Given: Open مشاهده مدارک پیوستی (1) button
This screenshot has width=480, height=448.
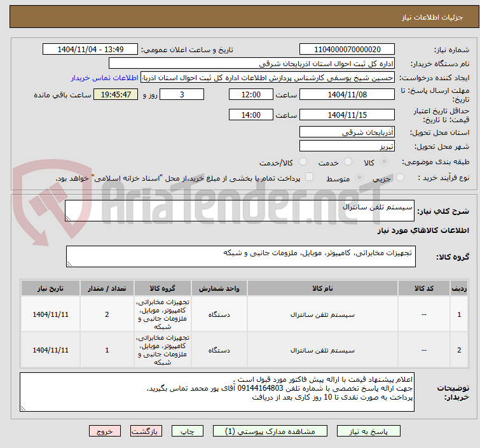Looking at the screenshot, I should [x=270, y=431].
